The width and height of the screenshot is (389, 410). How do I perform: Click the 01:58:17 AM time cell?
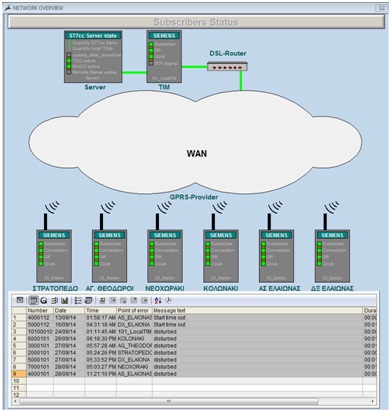(101, 318)
